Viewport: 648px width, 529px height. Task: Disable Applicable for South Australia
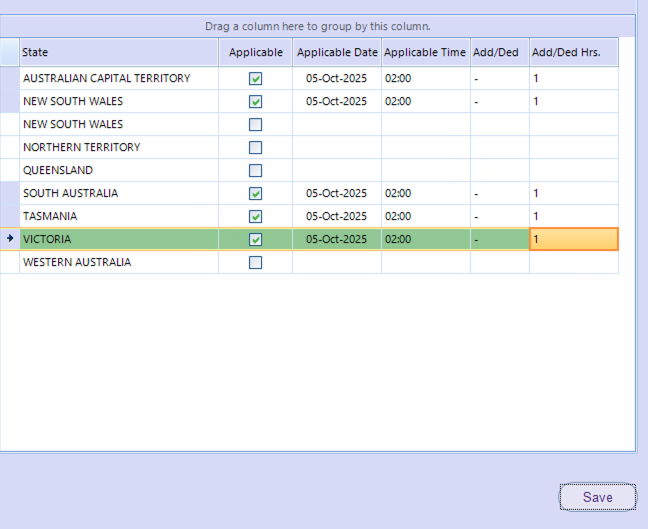[255, 193]
